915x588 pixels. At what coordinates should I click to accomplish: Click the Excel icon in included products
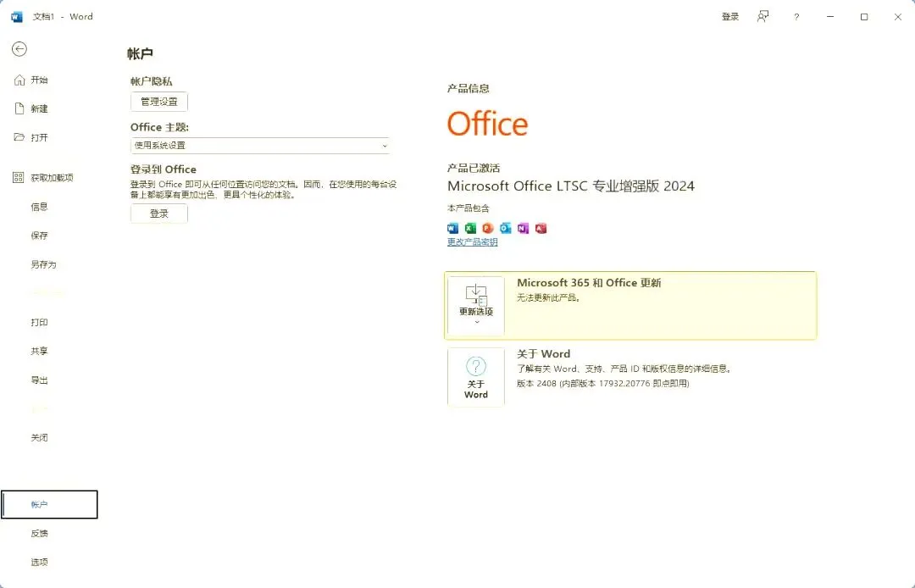click(x=470, y=228)
